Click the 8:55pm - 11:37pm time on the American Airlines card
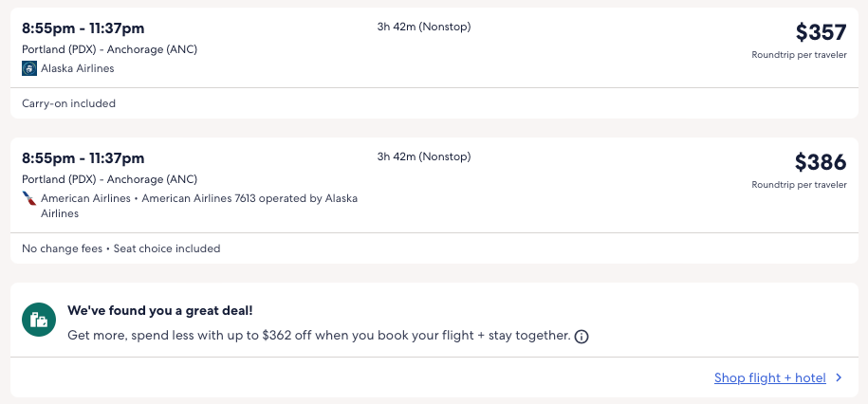Image resolution: width=868 pixels, height=404 pixels. (x=83, y=158)
